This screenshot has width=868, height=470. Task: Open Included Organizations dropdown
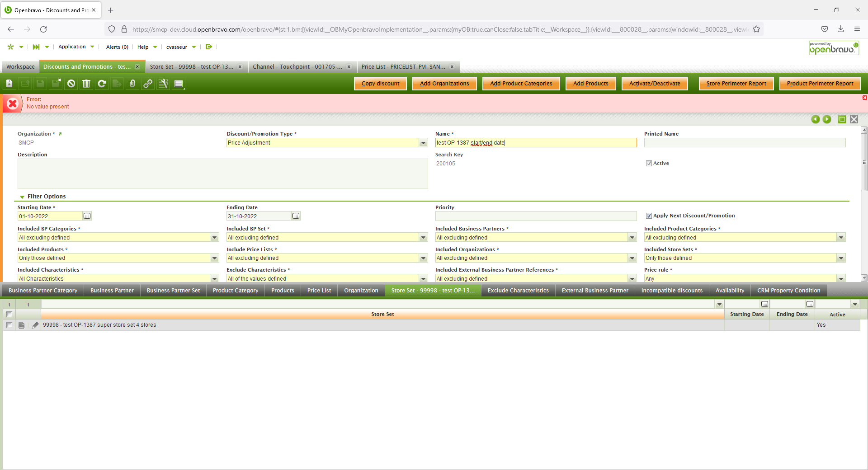632,258
